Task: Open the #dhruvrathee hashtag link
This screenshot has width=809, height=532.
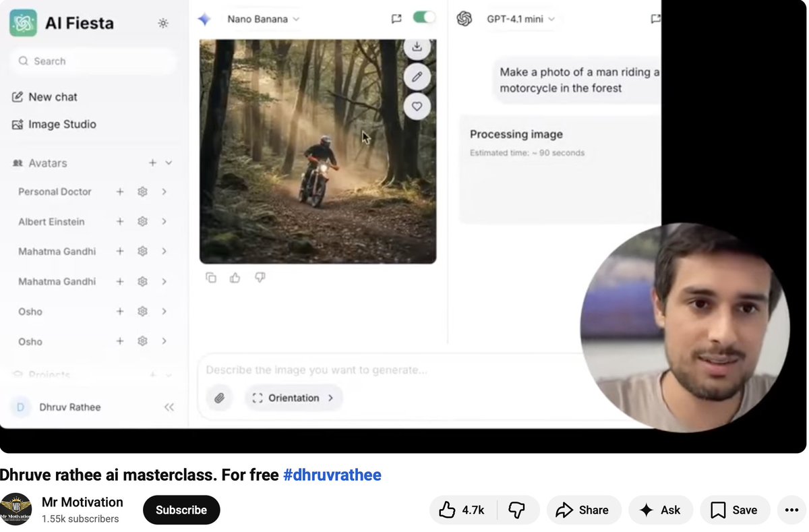Action: coord(332,475)
